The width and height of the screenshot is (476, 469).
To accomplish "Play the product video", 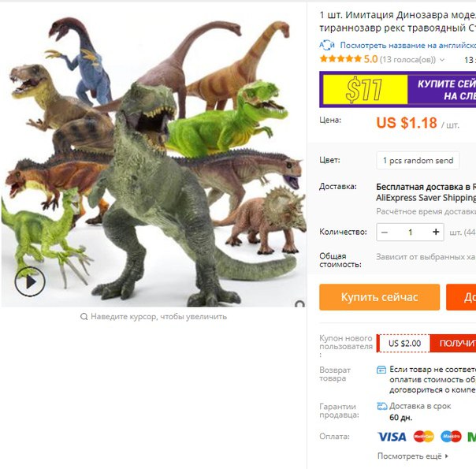I will [30, 281].
